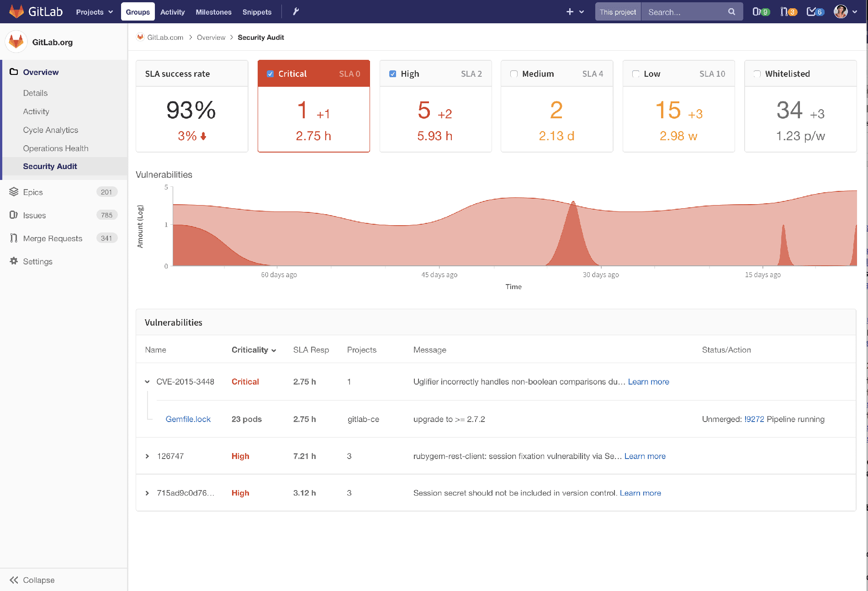868x591 pixels.
Task: Expand the 715ad9c0d76 vulnerability row
Action: coord(147,493)
